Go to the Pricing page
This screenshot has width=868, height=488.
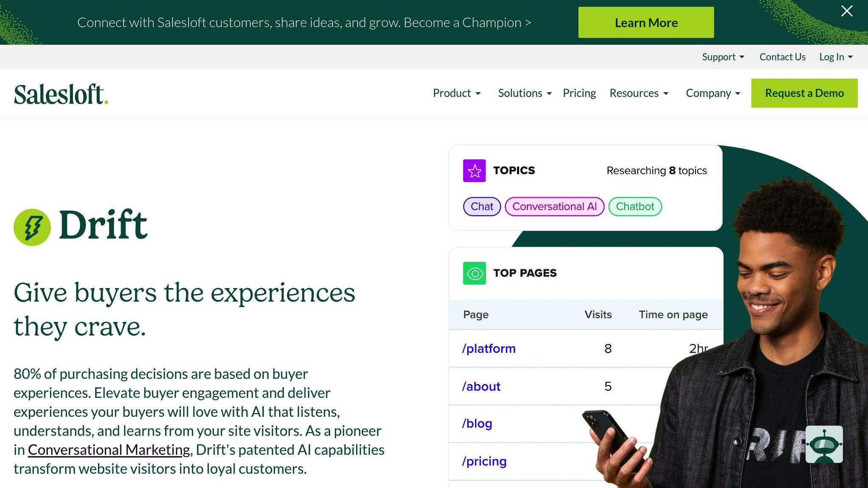click(579, 93)
